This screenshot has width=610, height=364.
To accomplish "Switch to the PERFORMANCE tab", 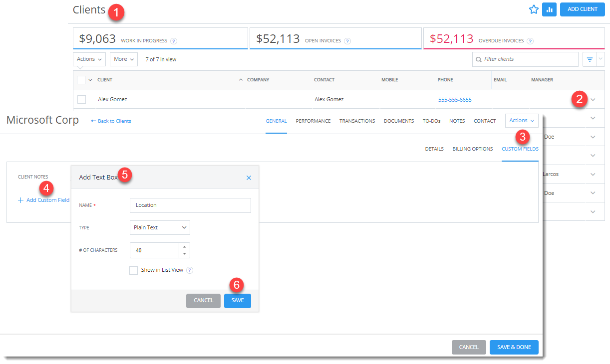I will tap(313, 121).
